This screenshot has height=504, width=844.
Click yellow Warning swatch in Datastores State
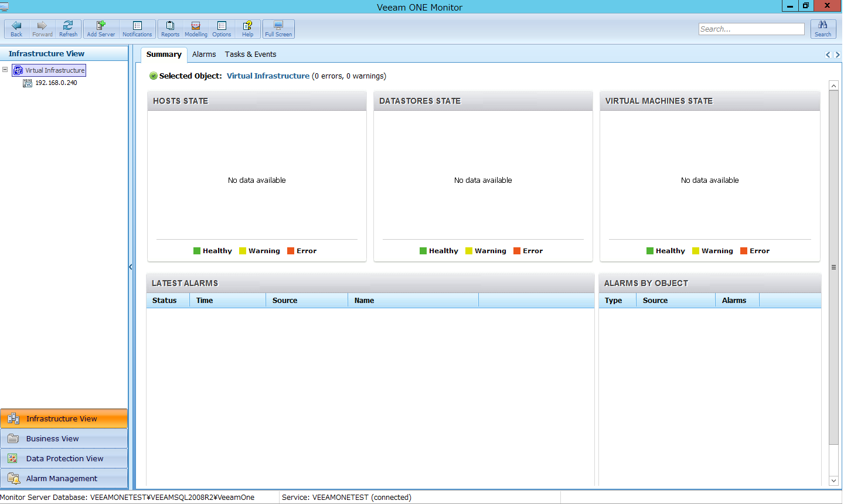469,251
